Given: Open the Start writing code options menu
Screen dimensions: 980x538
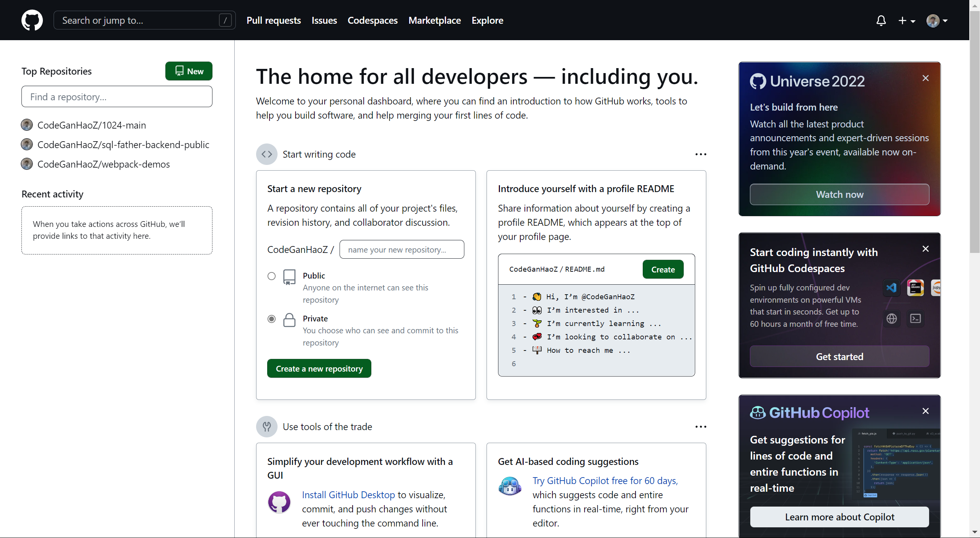Looking at the screenshot, I should click(x=701, y=154).
